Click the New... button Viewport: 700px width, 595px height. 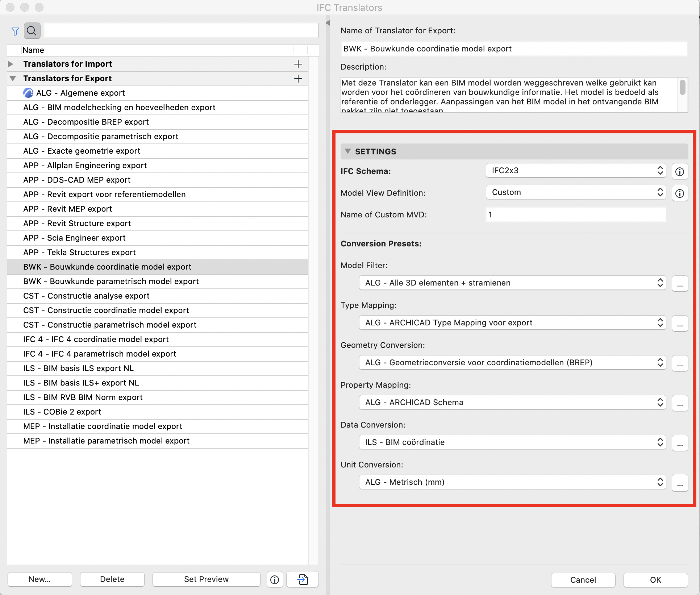[40, 579]
